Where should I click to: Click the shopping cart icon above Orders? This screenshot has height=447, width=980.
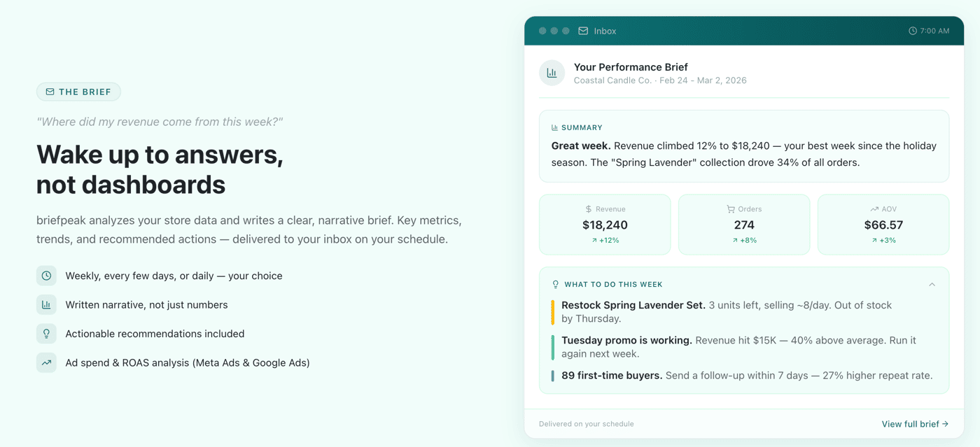point(731,209)
